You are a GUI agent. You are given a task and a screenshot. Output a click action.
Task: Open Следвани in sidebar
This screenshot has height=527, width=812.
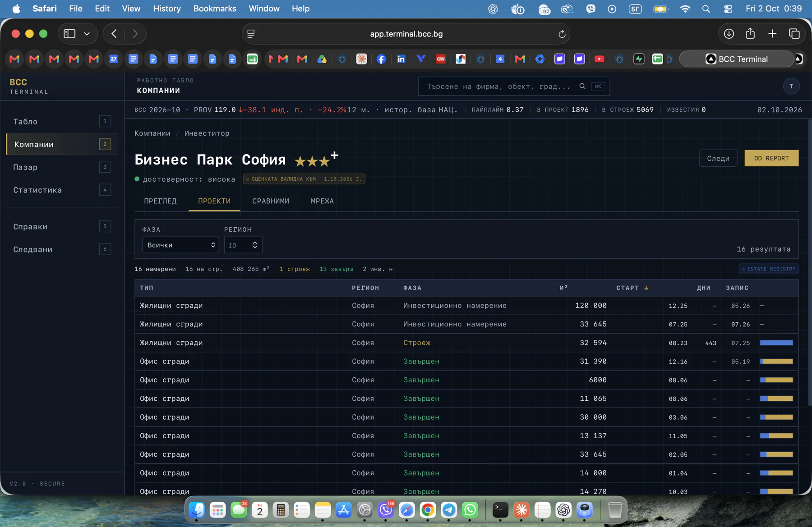(62, 249)
